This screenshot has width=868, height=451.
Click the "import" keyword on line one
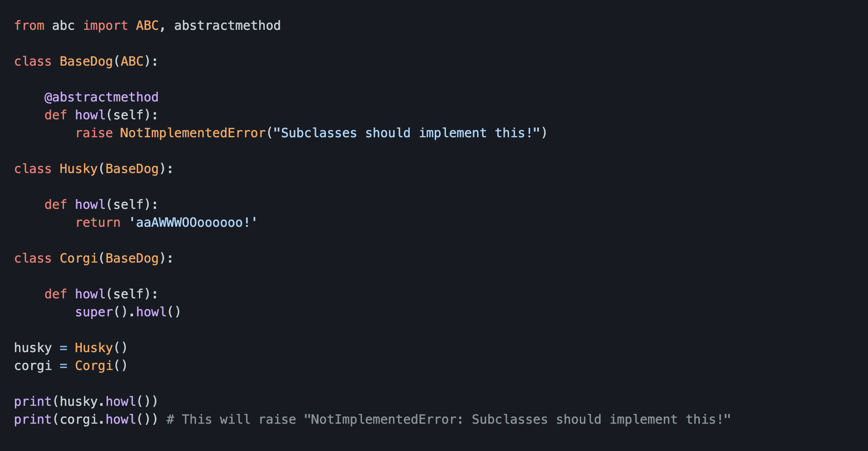click(x=105, y=26)
